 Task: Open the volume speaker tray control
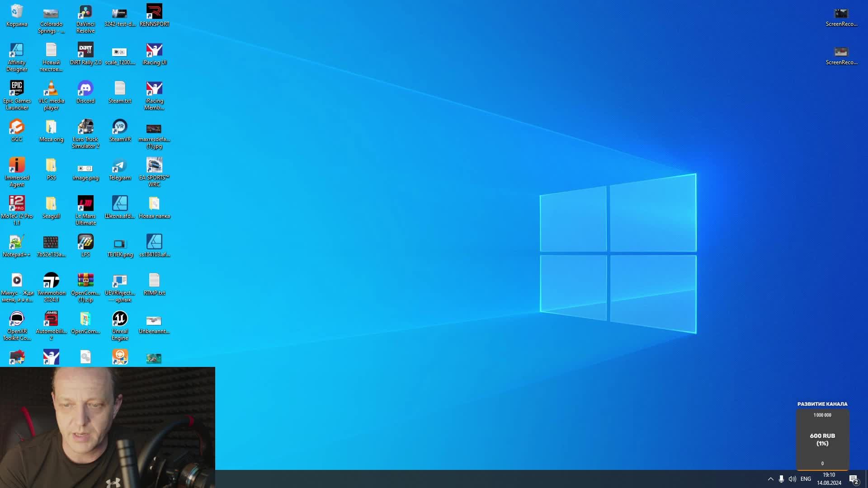click(x=792, y=479)
